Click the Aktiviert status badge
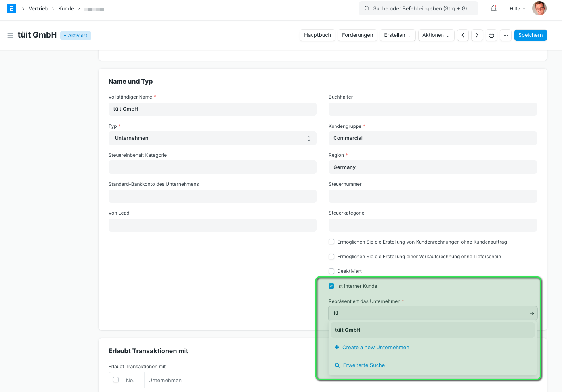The width and height of the screenshot is (562, 392). 76,36
